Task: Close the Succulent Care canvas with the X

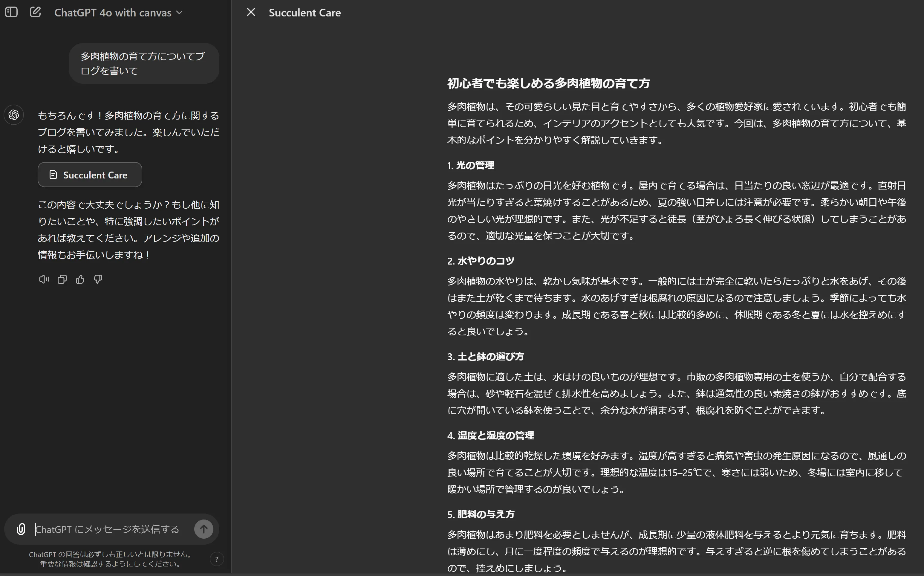Action: tap(251, 12)
